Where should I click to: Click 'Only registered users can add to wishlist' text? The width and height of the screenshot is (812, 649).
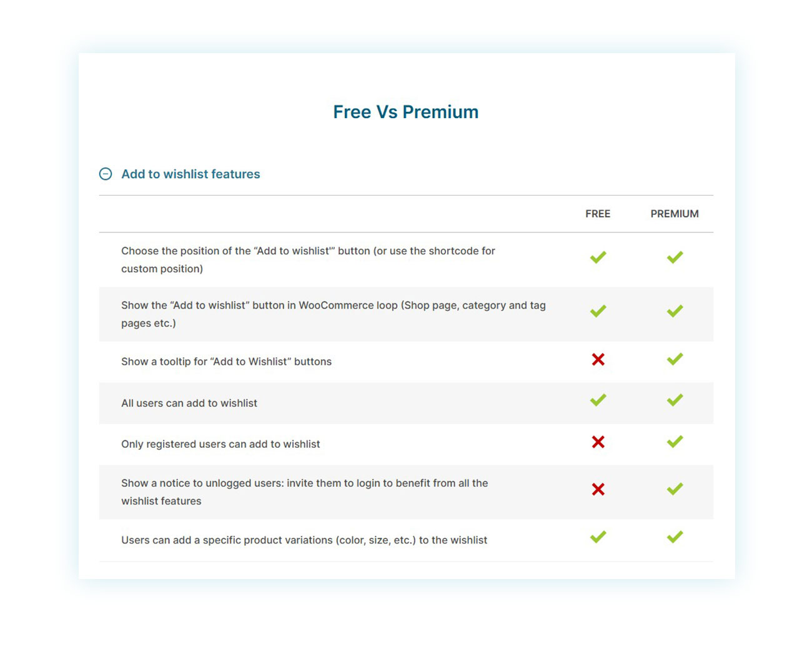point(220,444)
